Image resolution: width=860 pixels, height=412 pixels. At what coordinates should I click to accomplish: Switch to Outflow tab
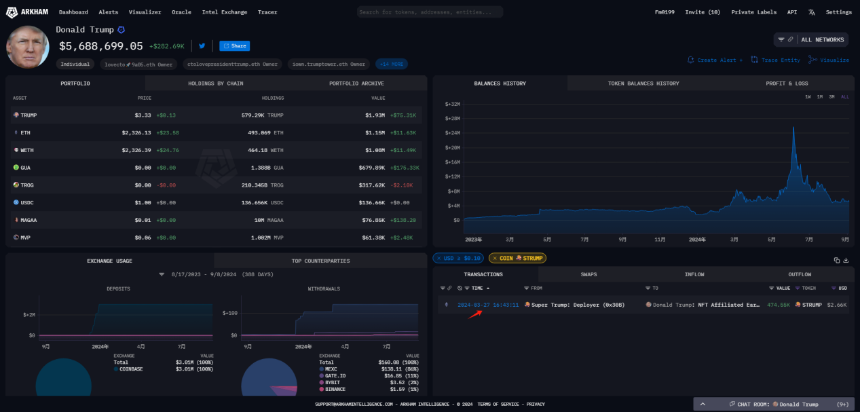coord(800,274)
